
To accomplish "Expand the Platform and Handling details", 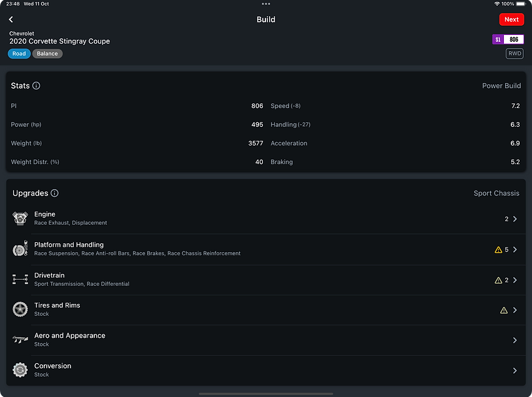I will click(515, 249).
